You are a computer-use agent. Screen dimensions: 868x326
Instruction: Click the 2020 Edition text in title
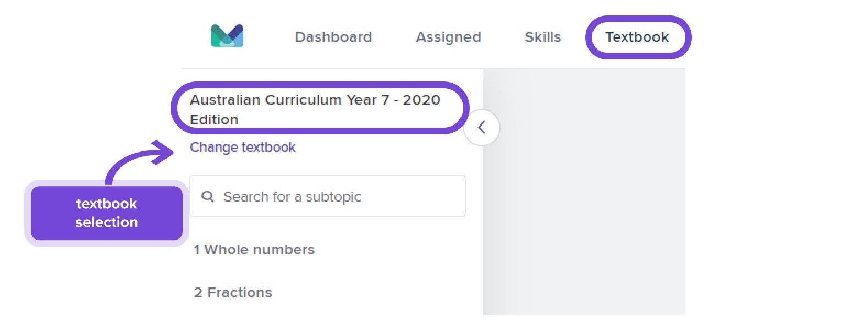click(315, 110)
